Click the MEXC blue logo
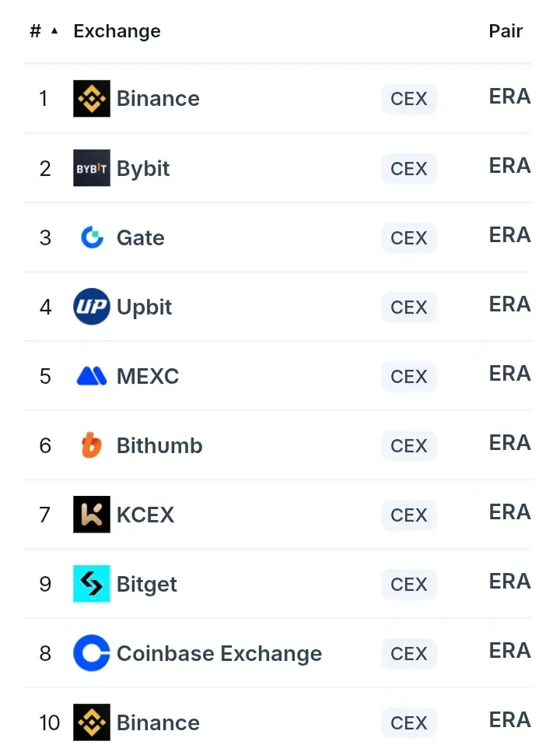 click(x=92, y=376)
